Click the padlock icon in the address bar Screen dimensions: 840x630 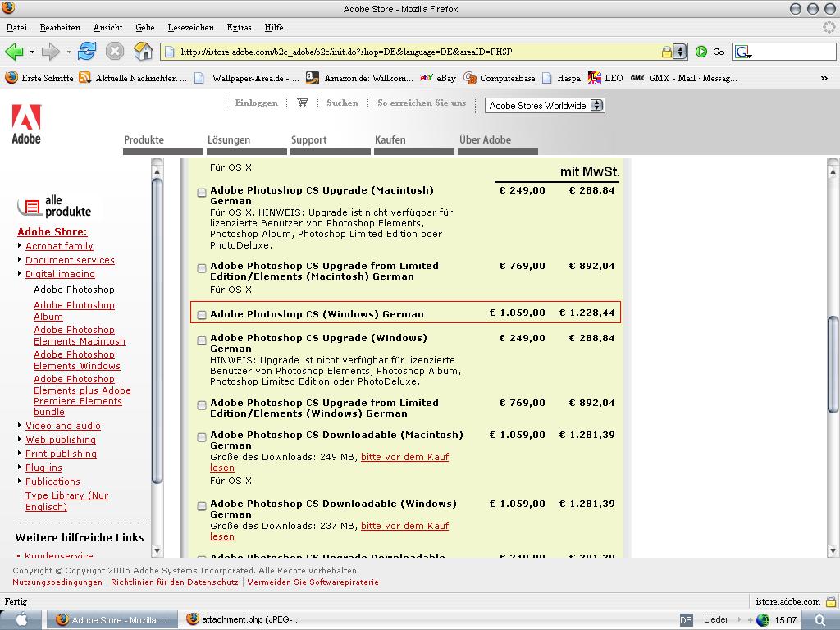666,52
